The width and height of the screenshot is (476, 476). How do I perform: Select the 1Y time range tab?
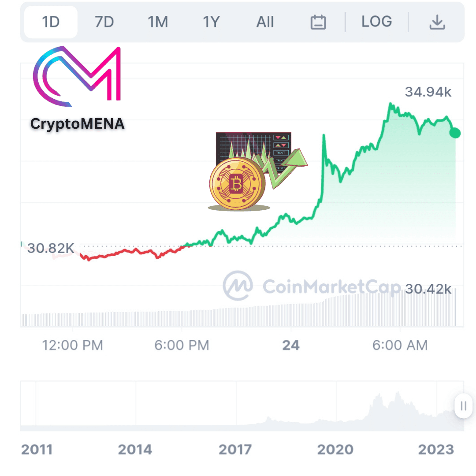tap(211, 22)
